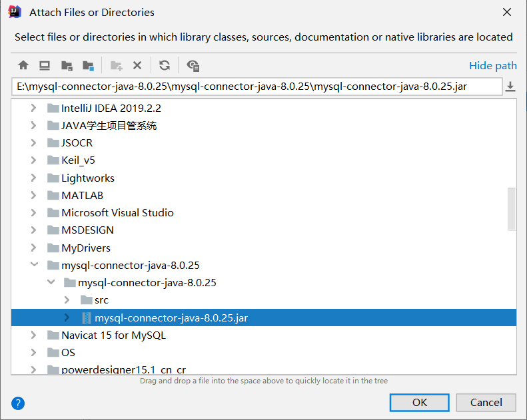
Task: Select powerdesigner15.1_cn_cr folder
Action: (x=123, y=369)
